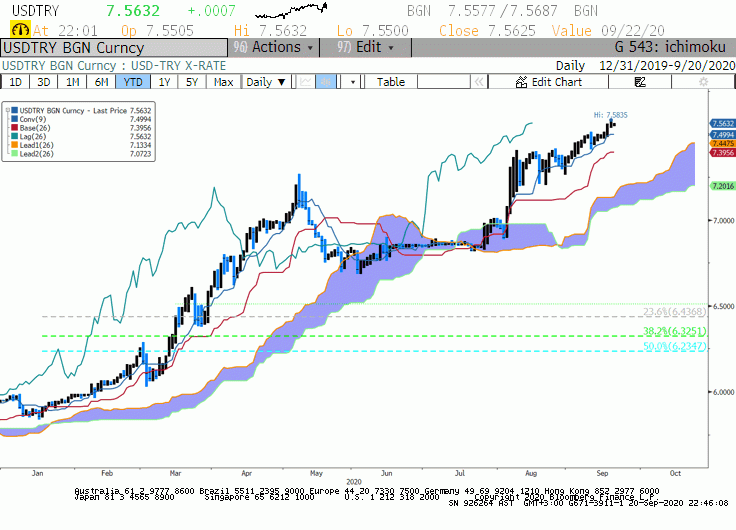
Task: Click the 50.0%(6.2347) Fibonacci level label
Action: coord(675,346)
